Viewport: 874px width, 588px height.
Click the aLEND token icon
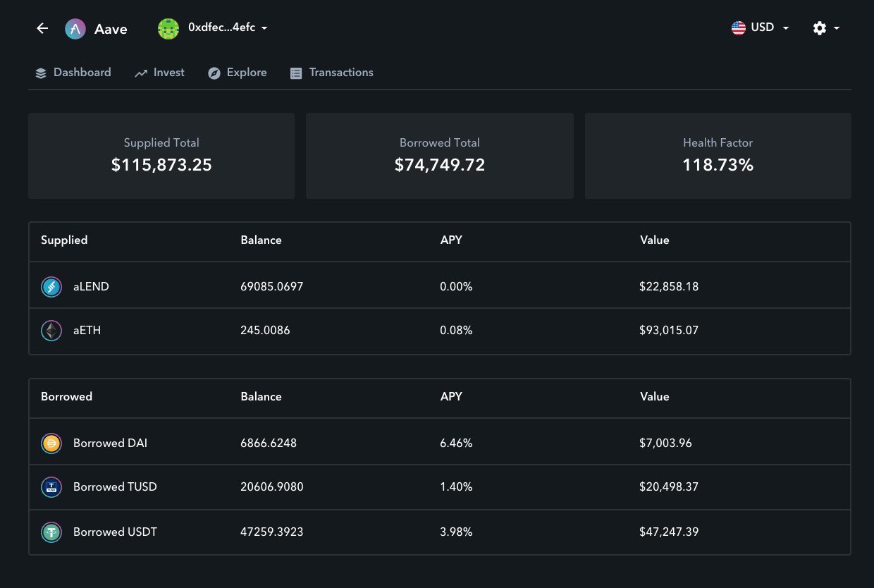51,287
